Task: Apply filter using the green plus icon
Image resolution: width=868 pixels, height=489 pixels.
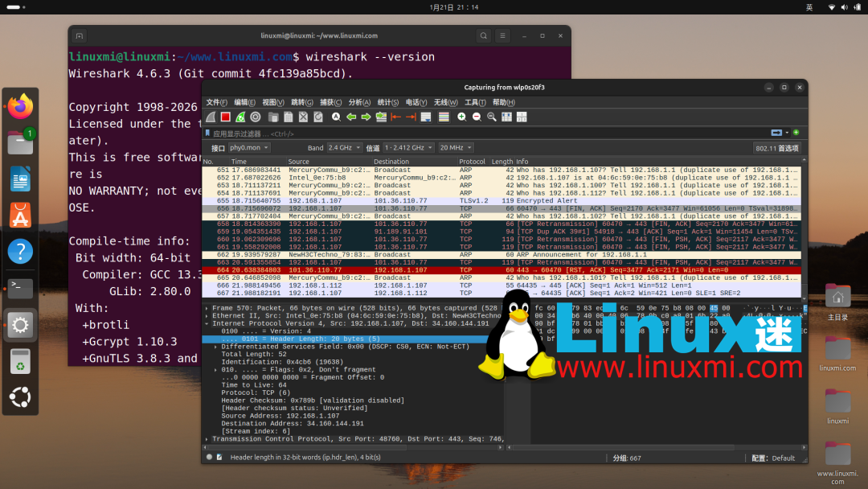Action: [796, 133]
